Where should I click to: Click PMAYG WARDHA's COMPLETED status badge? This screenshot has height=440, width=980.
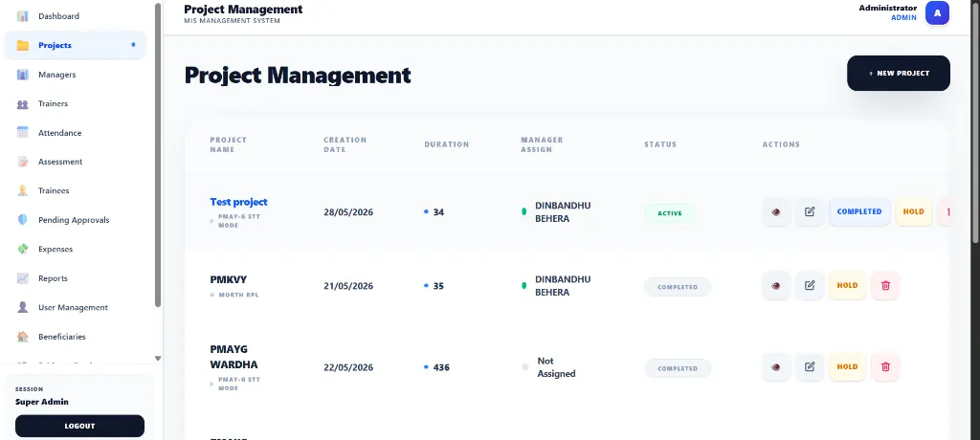click(678, 368)
